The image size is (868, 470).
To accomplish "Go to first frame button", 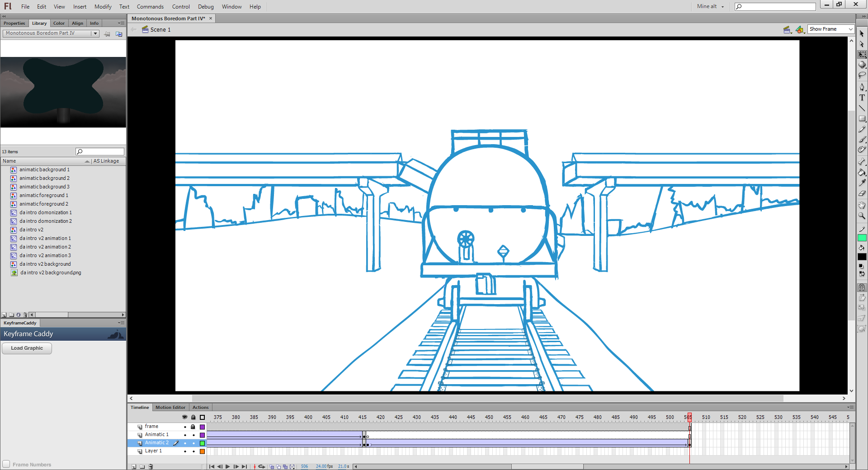I will click(212, 467).
